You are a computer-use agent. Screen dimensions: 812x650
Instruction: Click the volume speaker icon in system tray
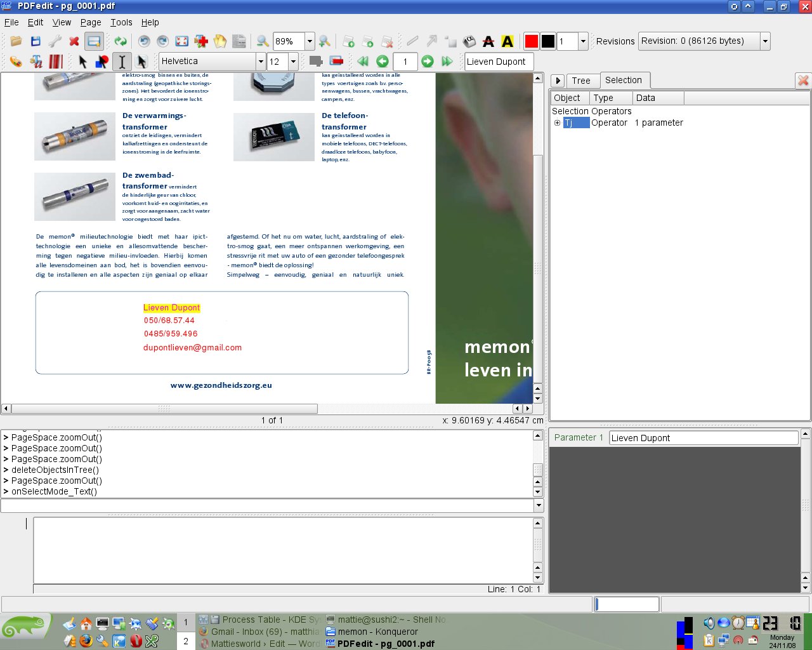[x=709, y=623]
